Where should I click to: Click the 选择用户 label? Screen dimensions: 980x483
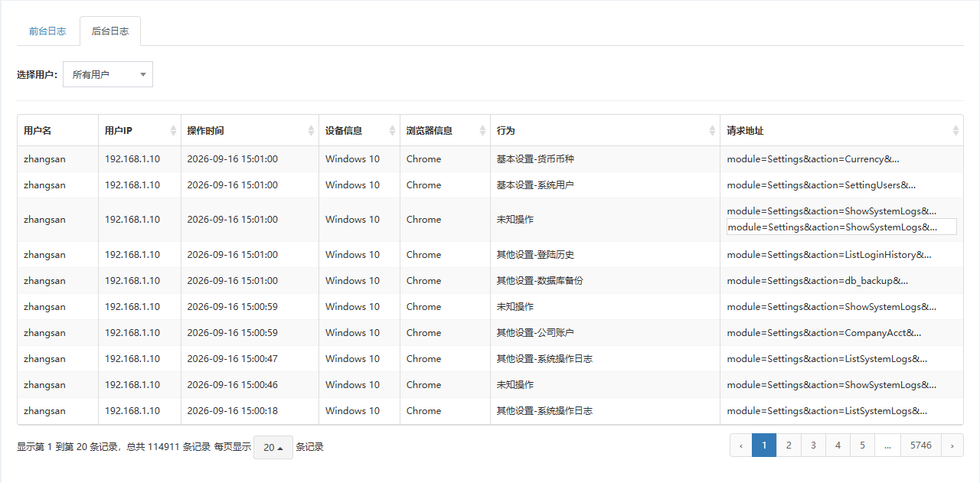37,75
